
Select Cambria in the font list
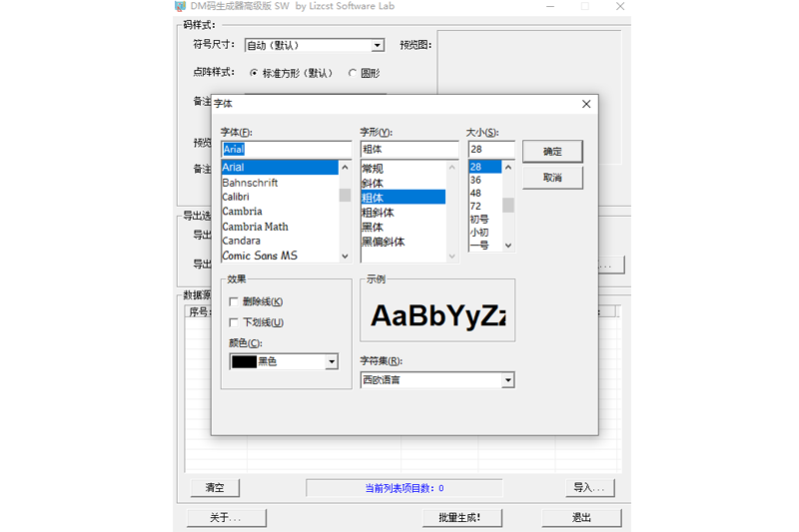(x=280, y=212)
